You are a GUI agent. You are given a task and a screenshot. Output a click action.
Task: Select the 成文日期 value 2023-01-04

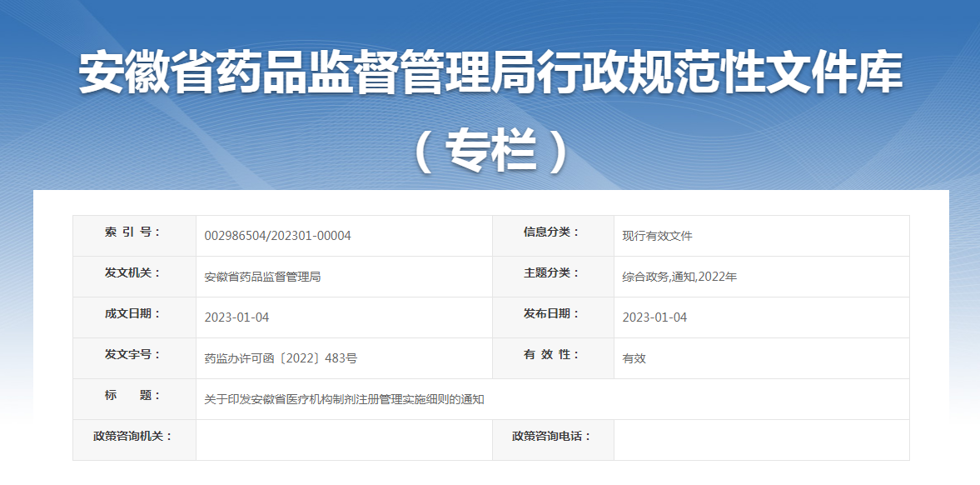coord(236,317)
